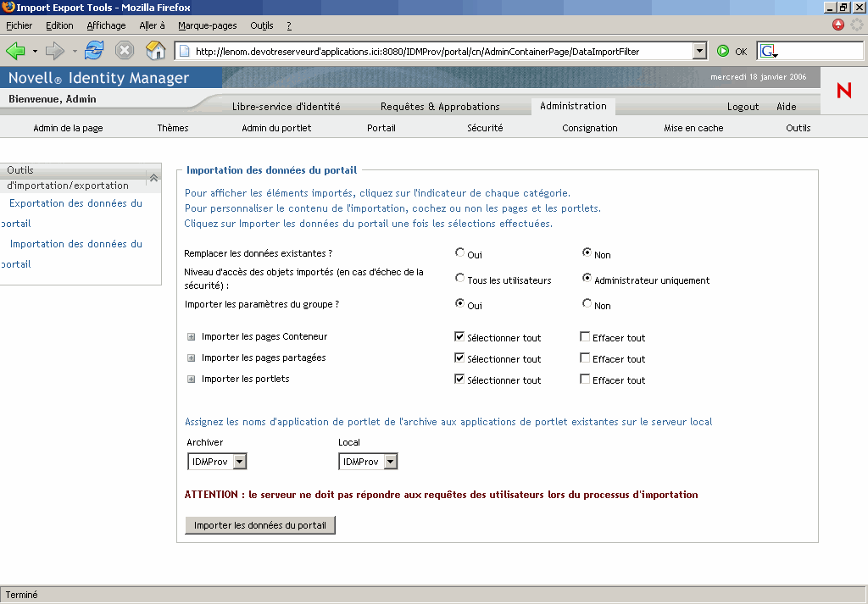The height and width of the screenshot is (604, 868).
Task: Expand Importer les portlets
Action: coord(191,380)
